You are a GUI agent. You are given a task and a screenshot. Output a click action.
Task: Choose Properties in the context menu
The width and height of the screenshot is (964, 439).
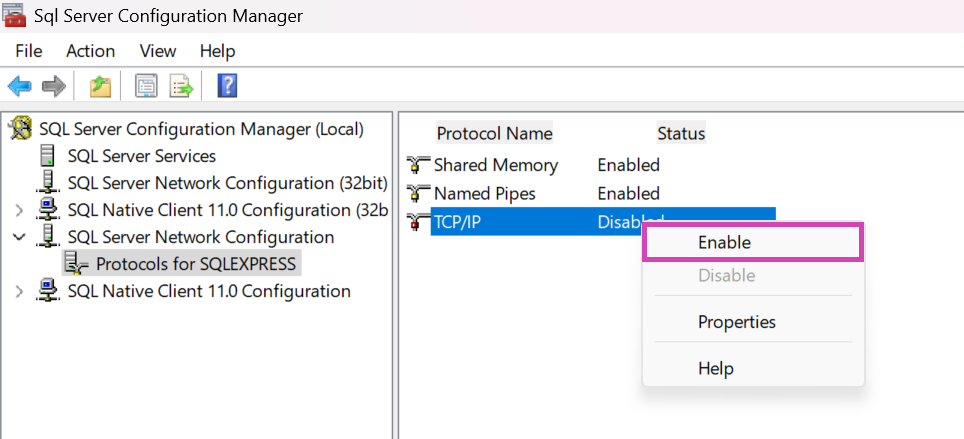click(x=736, y=322)
